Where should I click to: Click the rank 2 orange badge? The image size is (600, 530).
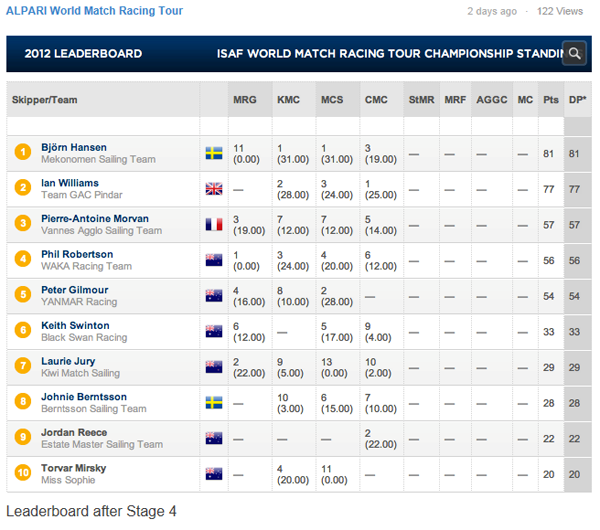pos(23,188)
